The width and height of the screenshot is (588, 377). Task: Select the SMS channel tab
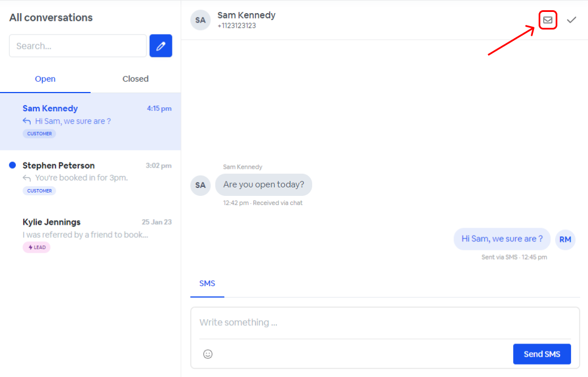(207, 283)
